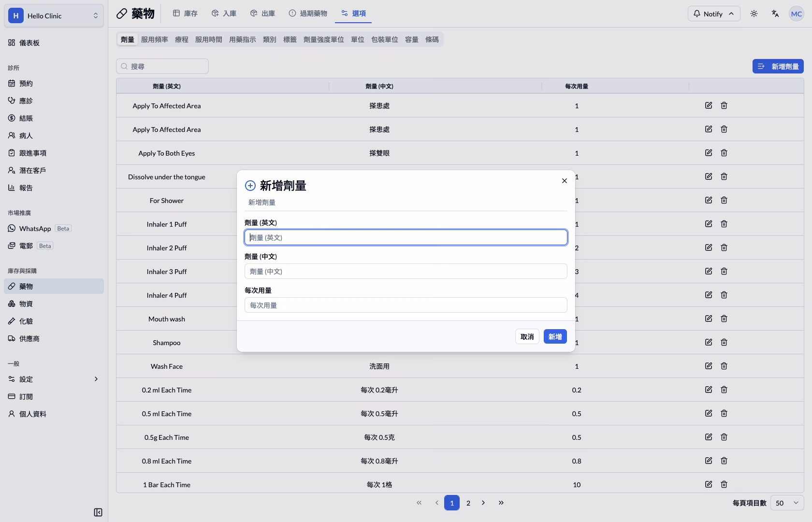
Task: Open 訂閱 in the sidebar
Action: [x=54, y=396]
